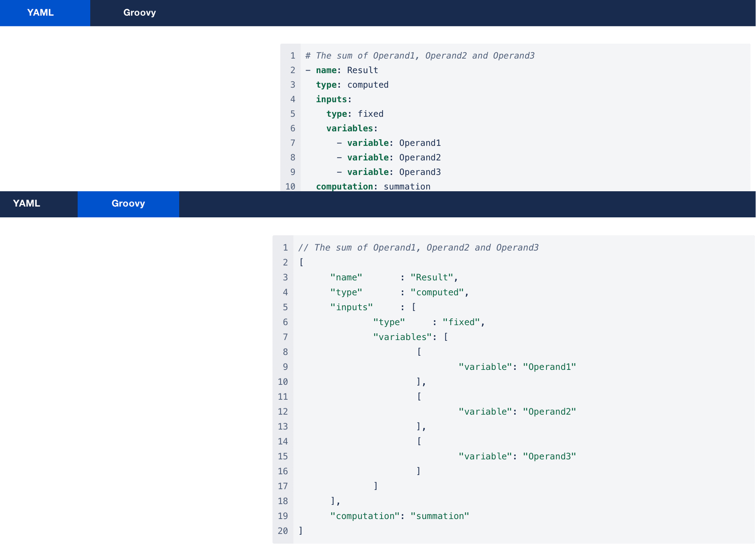Image resolution: width=756 pixels, height=547 pixels.
Task: Select the active Groovy tab in bottom panel
Action: tap(128, 203)
